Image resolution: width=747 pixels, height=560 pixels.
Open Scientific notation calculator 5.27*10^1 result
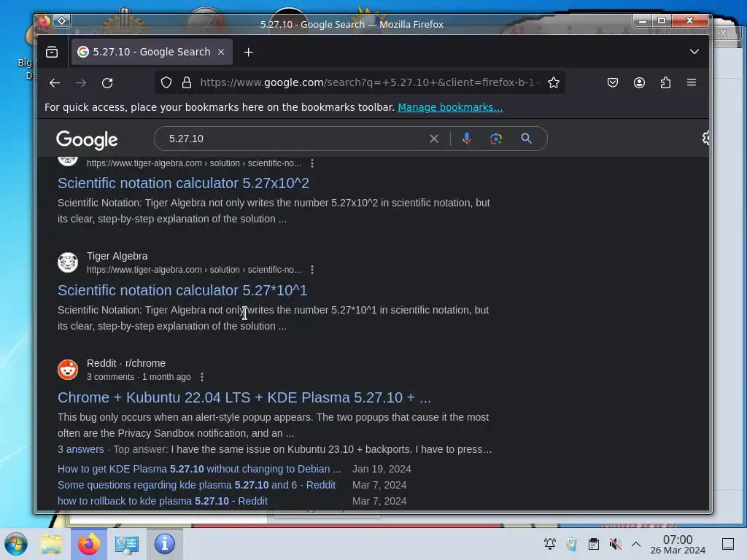[182, 290]
